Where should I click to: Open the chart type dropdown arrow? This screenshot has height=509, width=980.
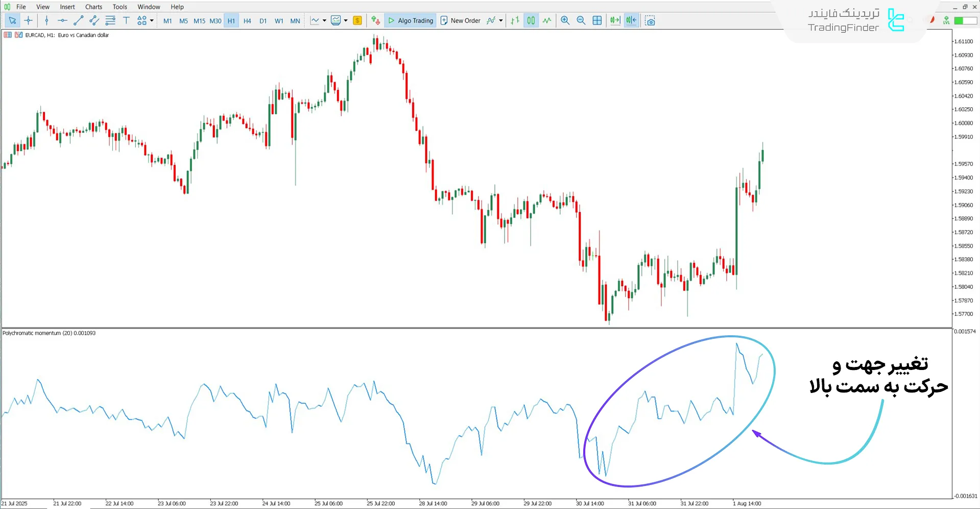[324, 21]
